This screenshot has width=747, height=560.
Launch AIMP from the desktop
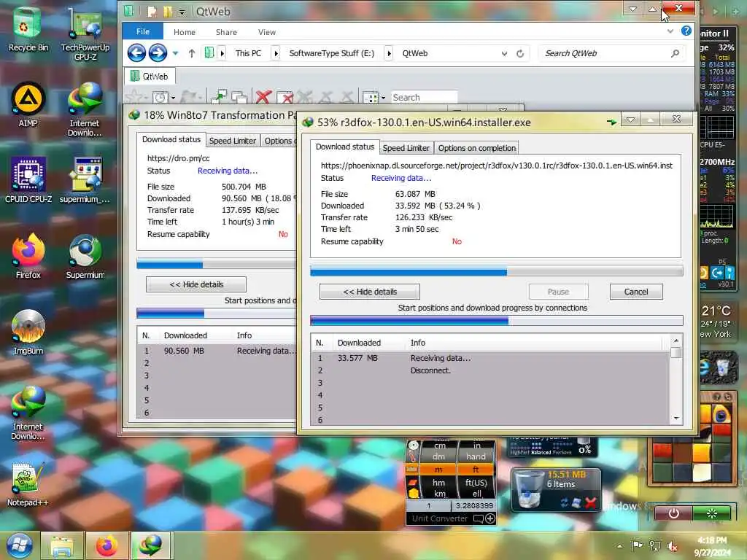coord(28,105)
